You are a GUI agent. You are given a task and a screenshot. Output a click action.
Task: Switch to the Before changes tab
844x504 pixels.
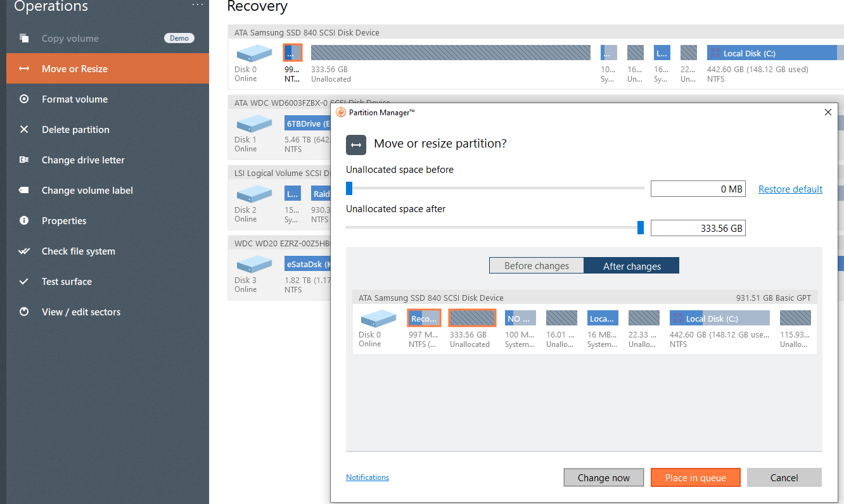click(536, 265)
